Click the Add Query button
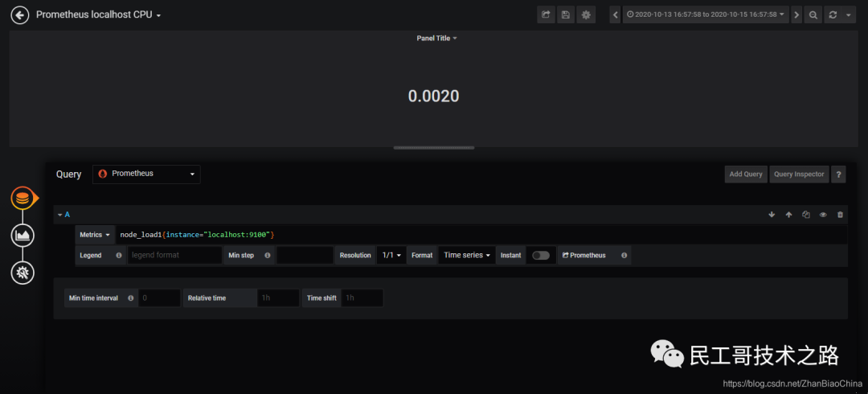This screenshot has width=868, height=394. [746, 174]
